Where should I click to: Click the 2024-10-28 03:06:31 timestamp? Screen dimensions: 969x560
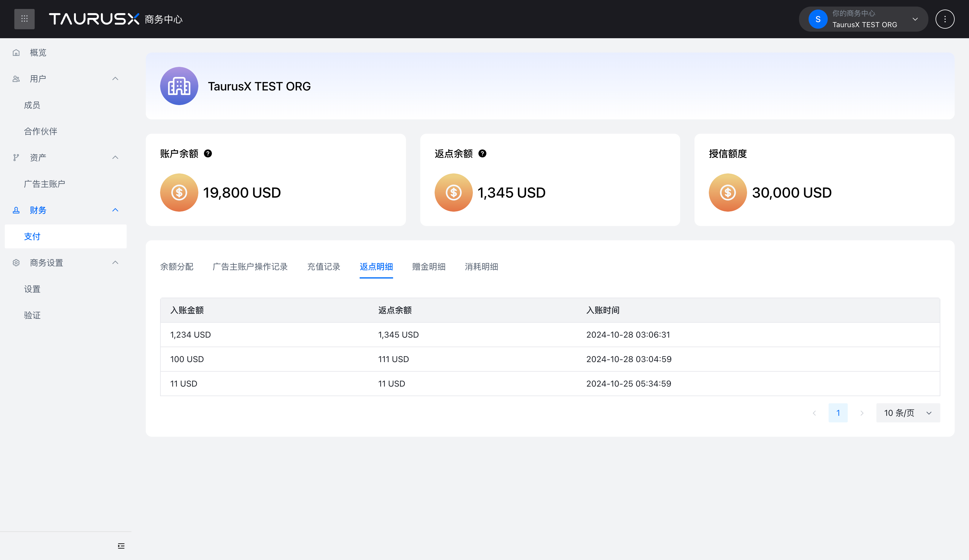coord(628,335)
